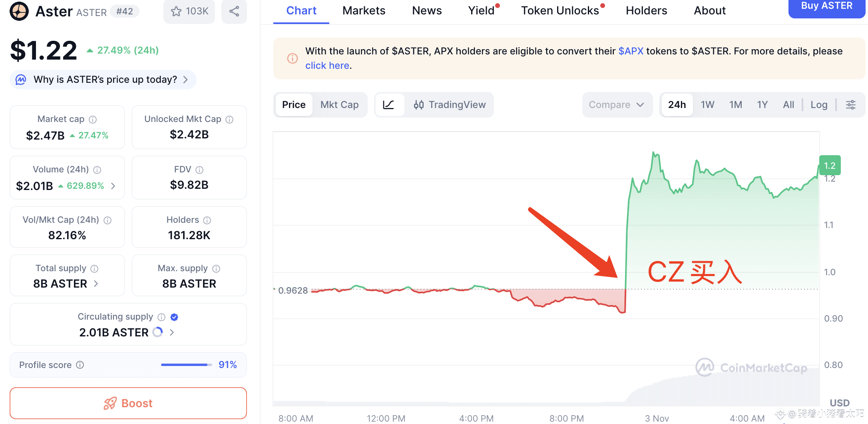Screen dimensions: 868x424
Task: Switch to the Token Unlocks tab
Action: [x=560, y=11]
